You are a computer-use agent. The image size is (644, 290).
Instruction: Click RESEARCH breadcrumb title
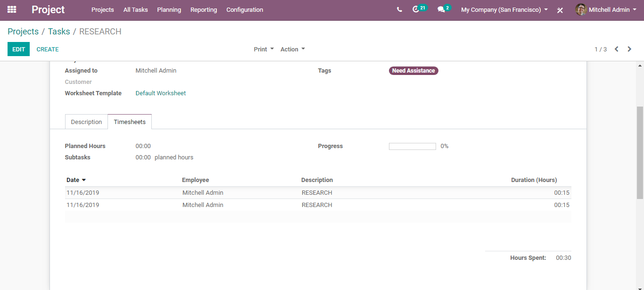click(x=100, y=32)
